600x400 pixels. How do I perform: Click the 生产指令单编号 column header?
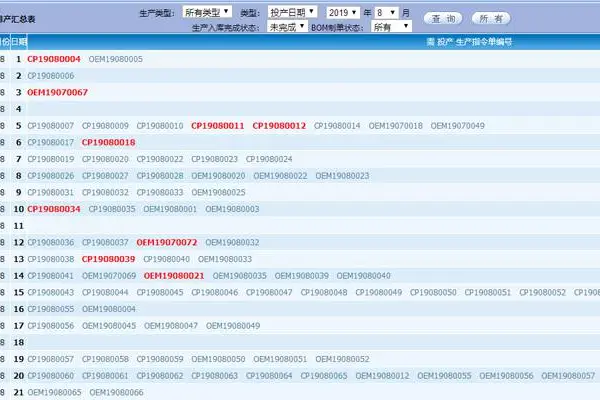pos(484,42)
